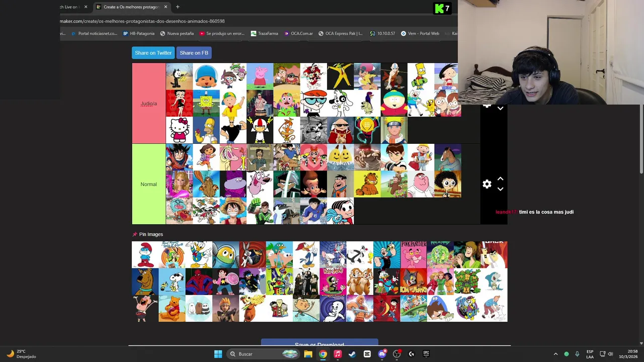Screen dimensions: 644x362
Task: Open Discord from taskbar
Action: point(382,354)
